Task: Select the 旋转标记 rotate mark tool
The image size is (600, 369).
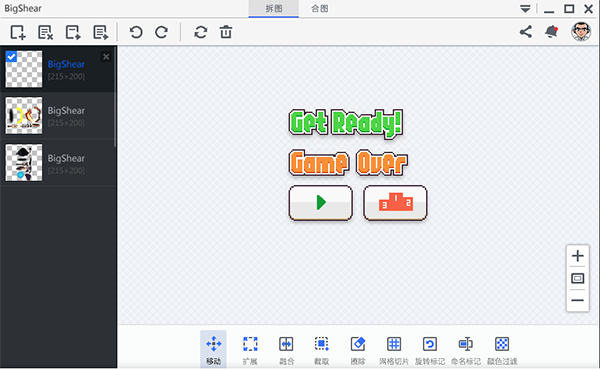Action: (x=430, y=349)
